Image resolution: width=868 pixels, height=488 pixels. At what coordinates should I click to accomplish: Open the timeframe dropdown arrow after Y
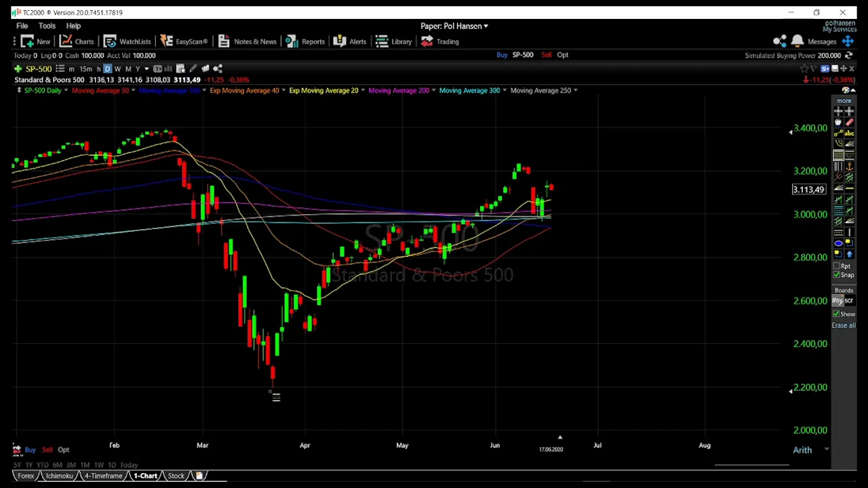146,68
